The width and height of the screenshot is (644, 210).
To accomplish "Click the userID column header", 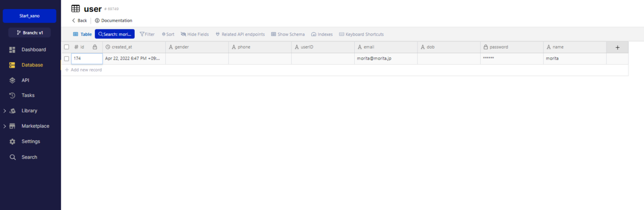I will click(x=323, y=47).
